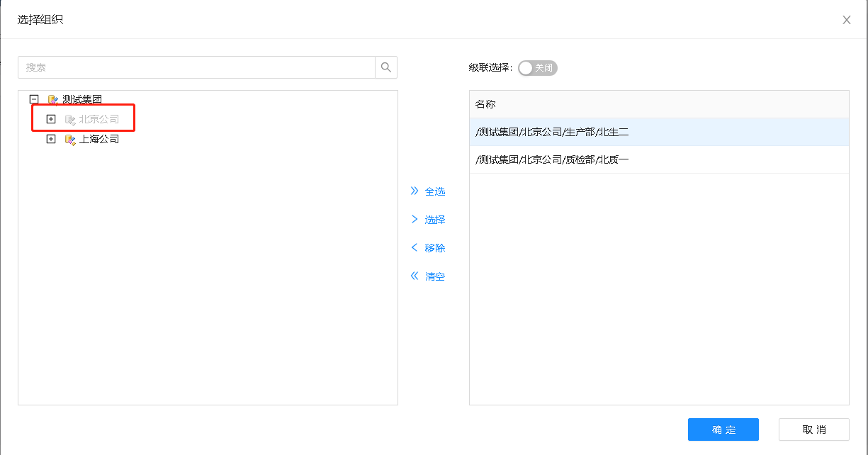This screenshot has height=455, width=868.
Task: Toggle the 级联选择 switch on
Action: click(x=537, y=68)
